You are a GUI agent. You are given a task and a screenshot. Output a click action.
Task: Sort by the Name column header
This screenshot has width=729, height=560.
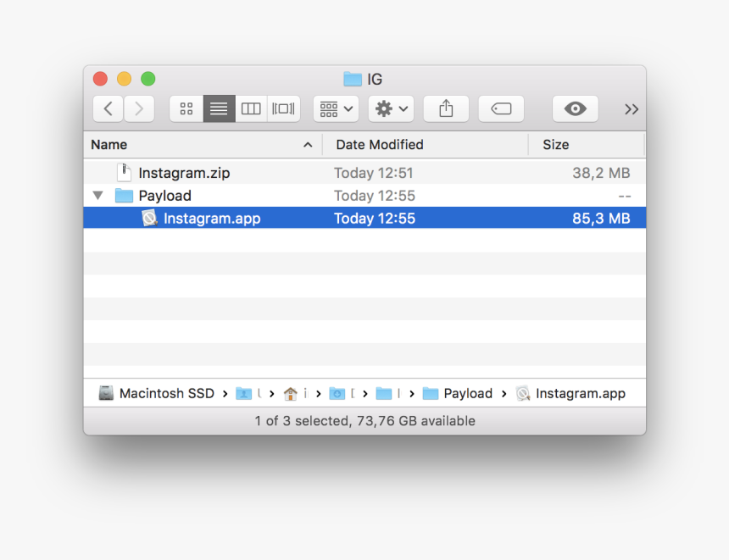coord(203,145)
